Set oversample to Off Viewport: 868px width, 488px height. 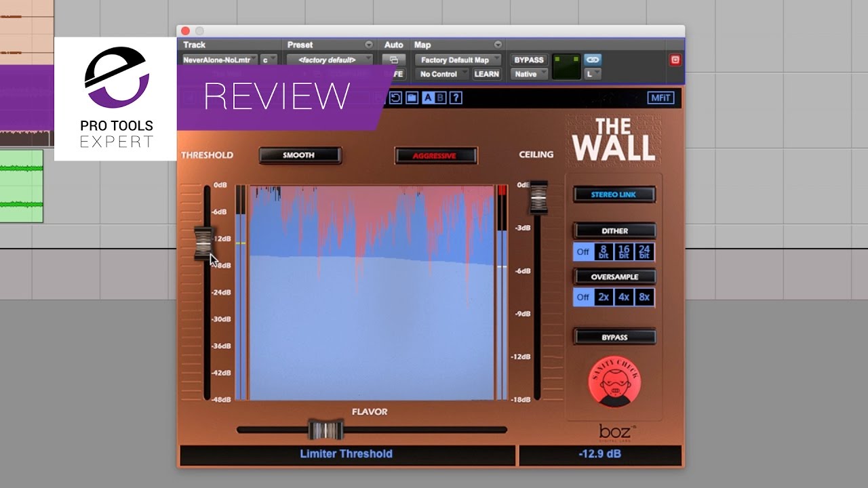click(x=583, y=297)
